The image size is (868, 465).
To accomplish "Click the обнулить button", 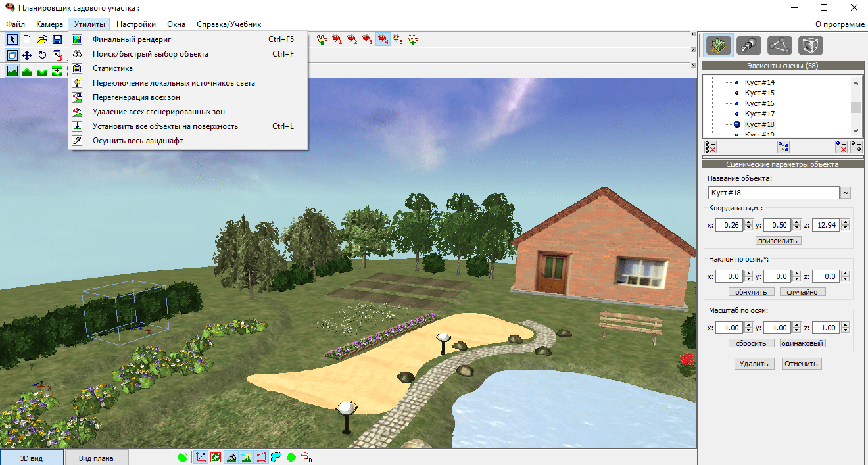I will tap(752, 292).
